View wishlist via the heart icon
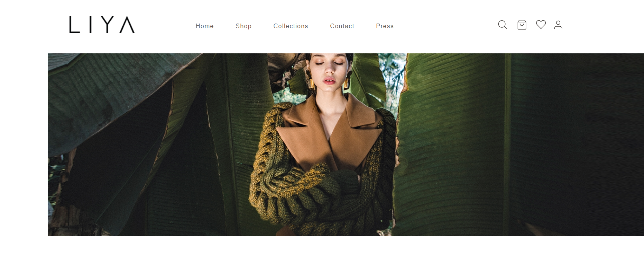Screen dimensions: 644x272 pyautogui.click(x=541, y=25)
